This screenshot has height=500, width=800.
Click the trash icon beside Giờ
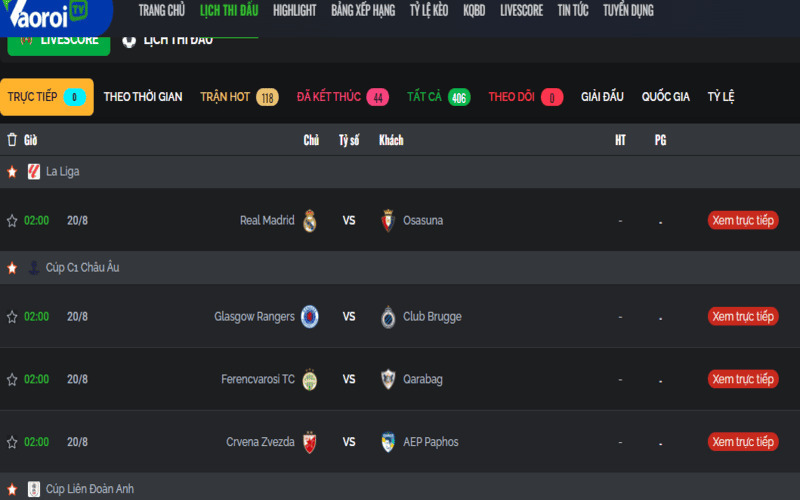pyautogui.click(x=12, y=140)
